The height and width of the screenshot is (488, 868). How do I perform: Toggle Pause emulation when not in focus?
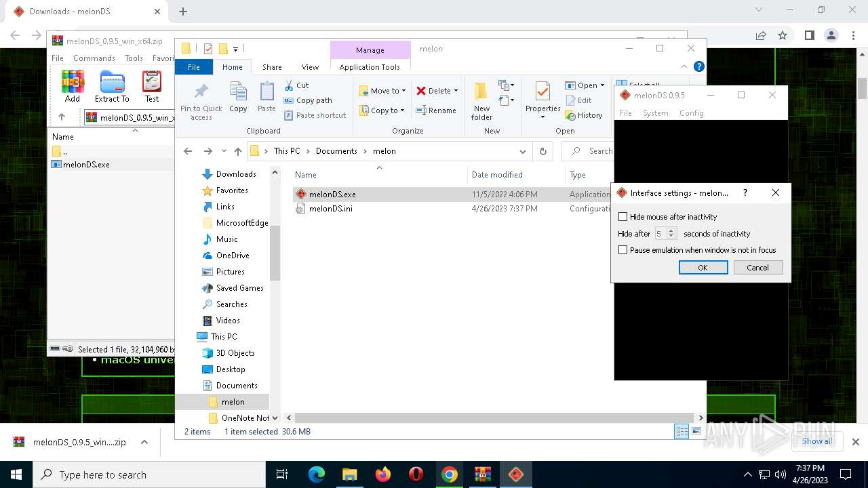[623, 250]
